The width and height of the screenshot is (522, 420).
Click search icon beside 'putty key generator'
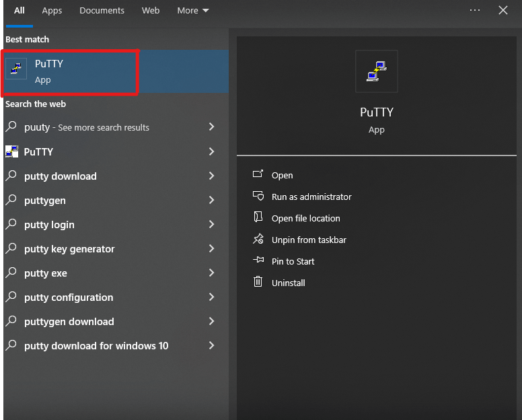point(11,248)
